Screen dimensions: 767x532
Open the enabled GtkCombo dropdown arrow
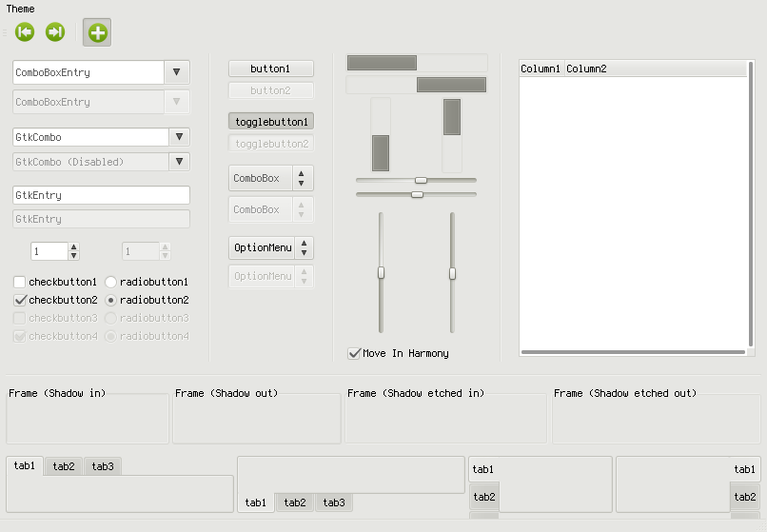(179, 137)
